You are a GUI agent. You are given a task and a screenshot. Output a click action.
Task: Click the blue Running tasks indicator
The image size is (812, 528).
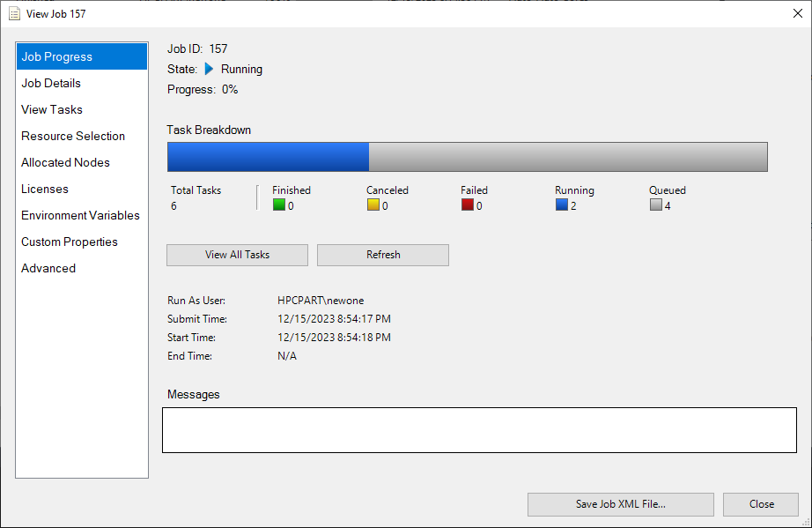[561, 205]
